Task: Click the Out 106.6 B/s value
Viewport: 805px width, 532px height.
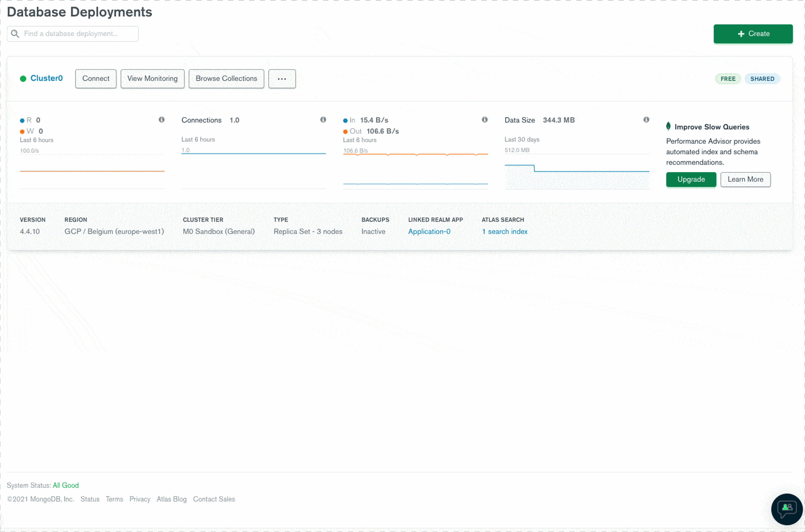Action: click(383, 131)
